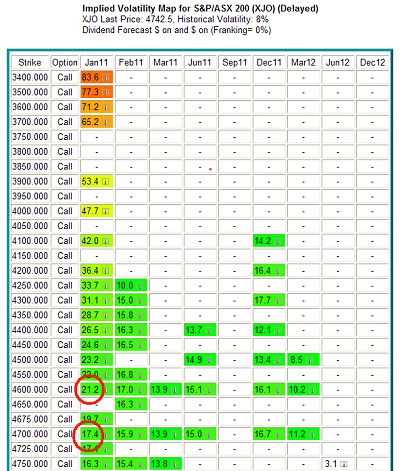400x471 pixels.
Task: Select the Sep11 column header
Action: pos(235,62)
